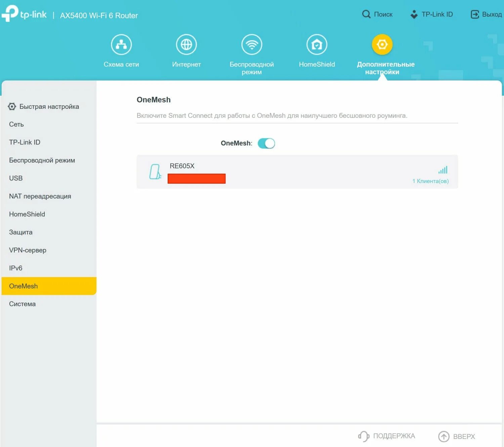Click the TP-Link ID header link
Image resolution: width=504 pixels, height=447 pixels.
click(x=437, y=14)
